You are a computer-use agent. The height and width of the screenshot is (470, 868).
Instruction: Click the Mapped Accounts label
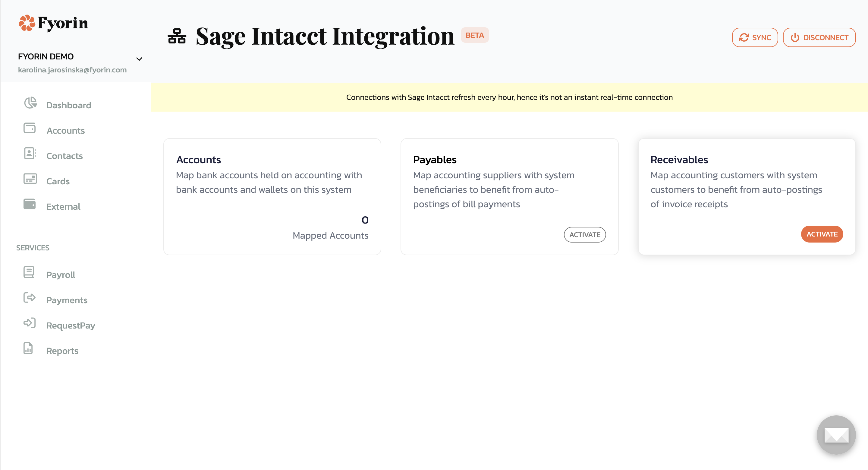(x=330, y=235)
